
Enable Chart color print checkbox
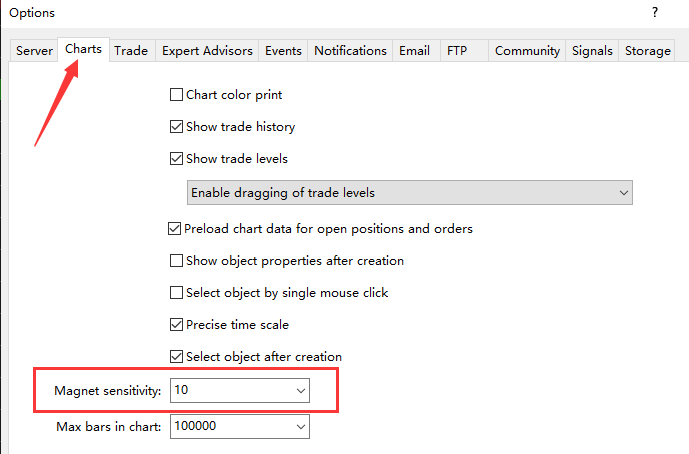[176, 94]
